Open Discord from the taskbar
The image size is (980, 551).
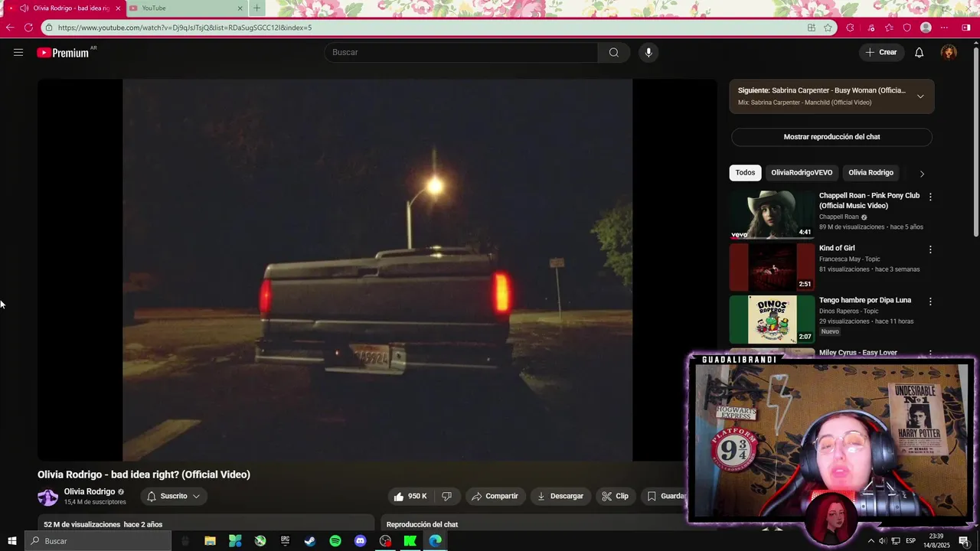pyautogui.click(x=361, y=541)
